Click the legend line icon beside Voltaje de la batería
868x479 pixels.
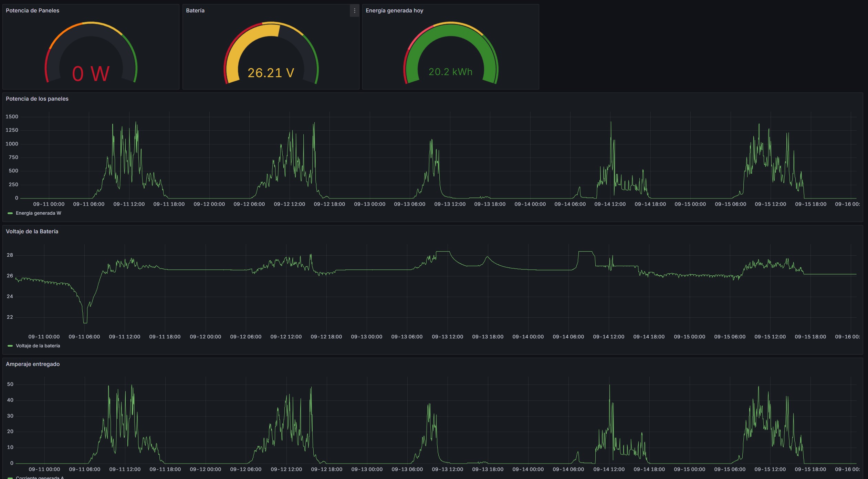[10, 346]
